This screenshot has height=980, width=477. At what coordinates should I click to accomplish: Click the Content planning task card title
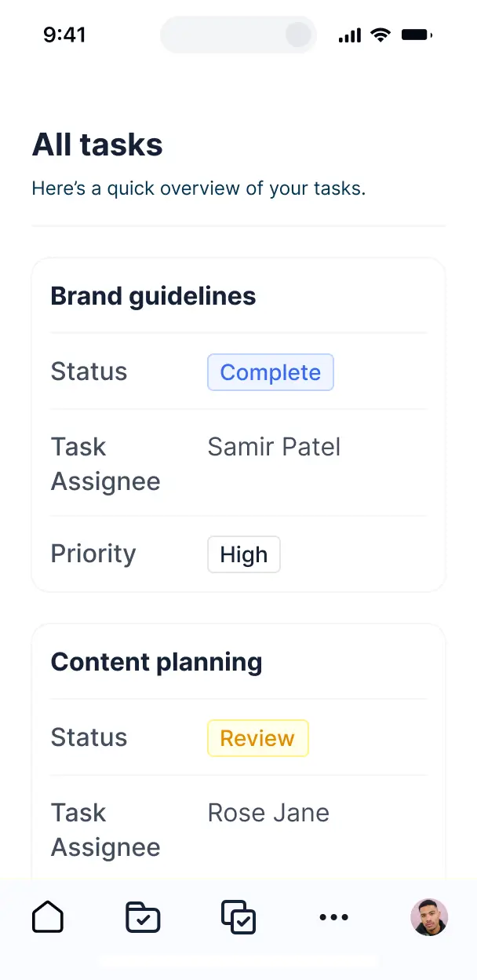click(x=156, y=662)
